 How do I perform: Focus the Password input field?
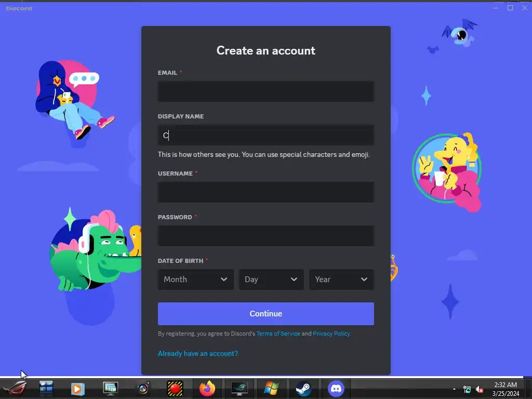[x=265, y=236]
